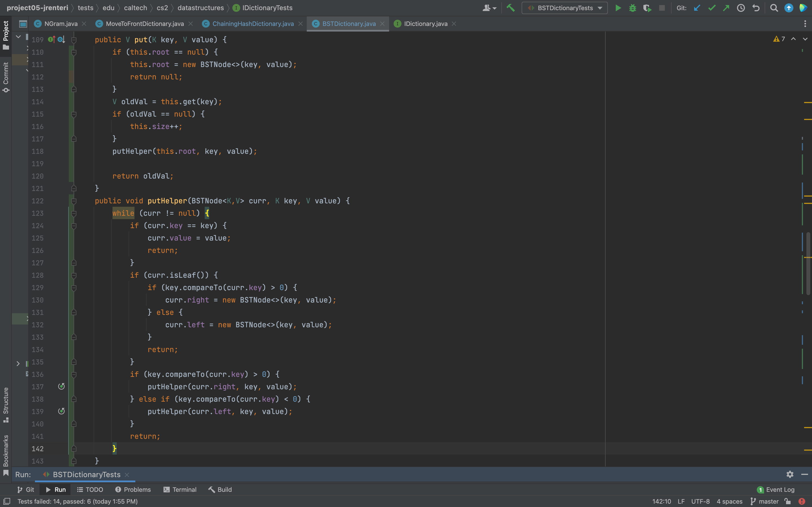Toggle the Structure tool window
The width and height of the screenshot is (812, 507).
(6, 404)
